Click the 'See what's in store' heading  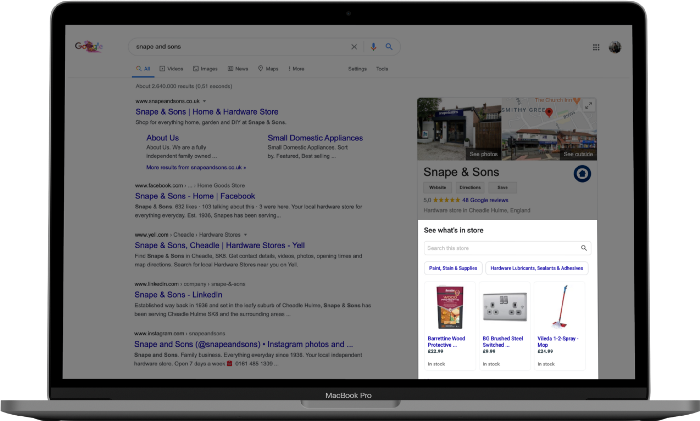click(453, 230)
